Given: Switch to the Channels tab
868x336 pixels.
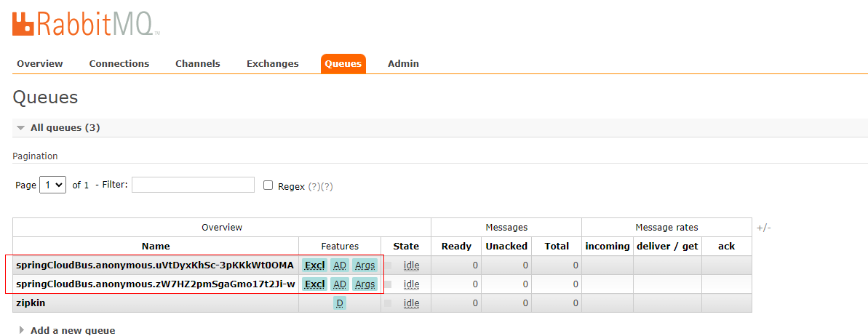Looking at the screenshot, I should (198, 64).
